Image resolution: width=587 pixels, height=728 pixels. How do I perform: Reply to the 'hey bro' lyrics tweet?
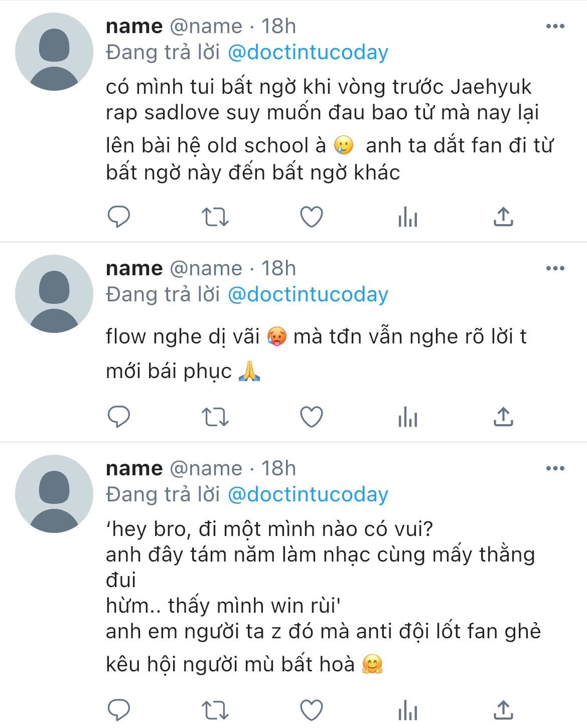[x=119, y=710]
